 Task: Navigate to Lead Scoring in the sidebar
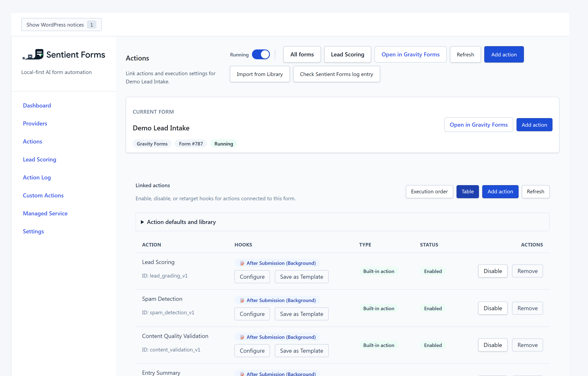click(x=40, y=159)
